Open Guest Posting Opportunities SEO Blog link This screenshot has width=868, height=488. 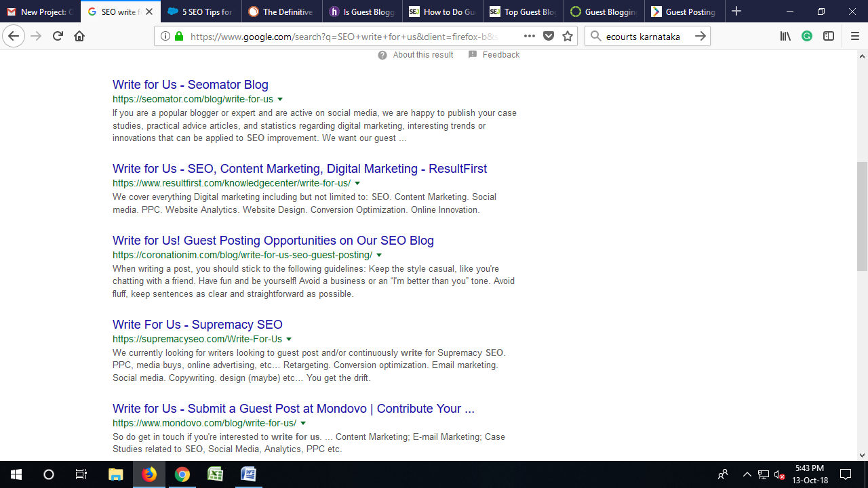pos(273,241)
